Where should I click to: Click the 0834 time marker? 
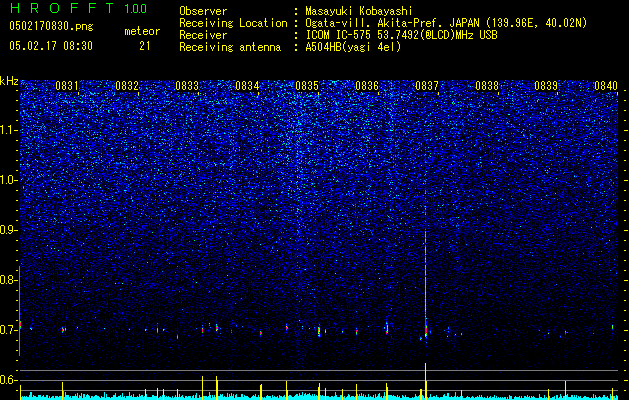point(247,86)
